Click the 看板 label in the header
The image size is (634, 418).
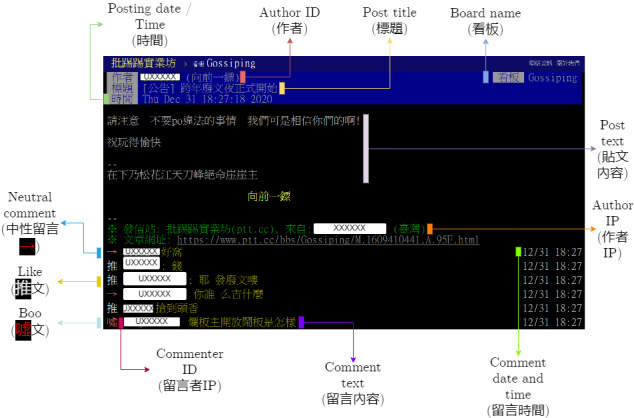[508, 77]
